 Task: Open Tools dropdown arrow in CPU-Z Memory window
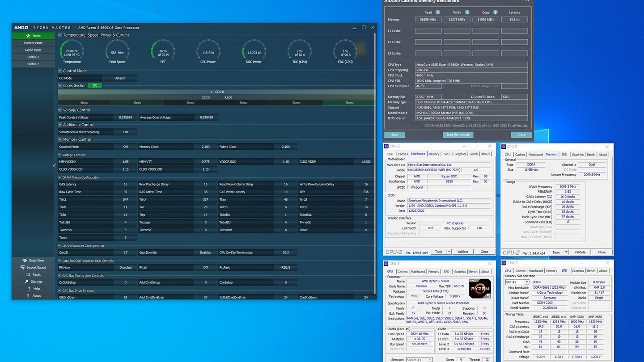click(566, 252)
